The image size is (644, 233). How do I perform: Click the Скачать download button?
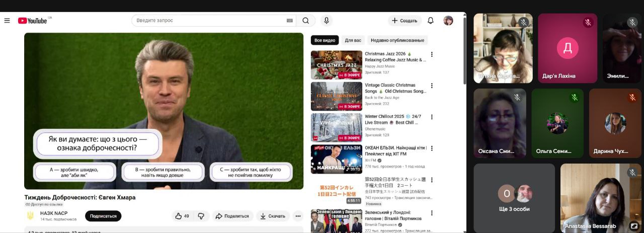click(x=273, y=216)
